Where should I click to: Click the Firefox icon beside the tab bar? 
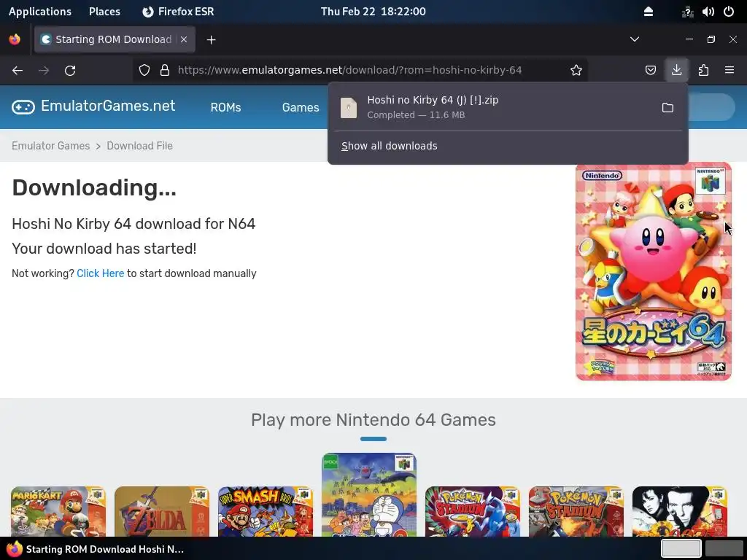click(15, 39)
